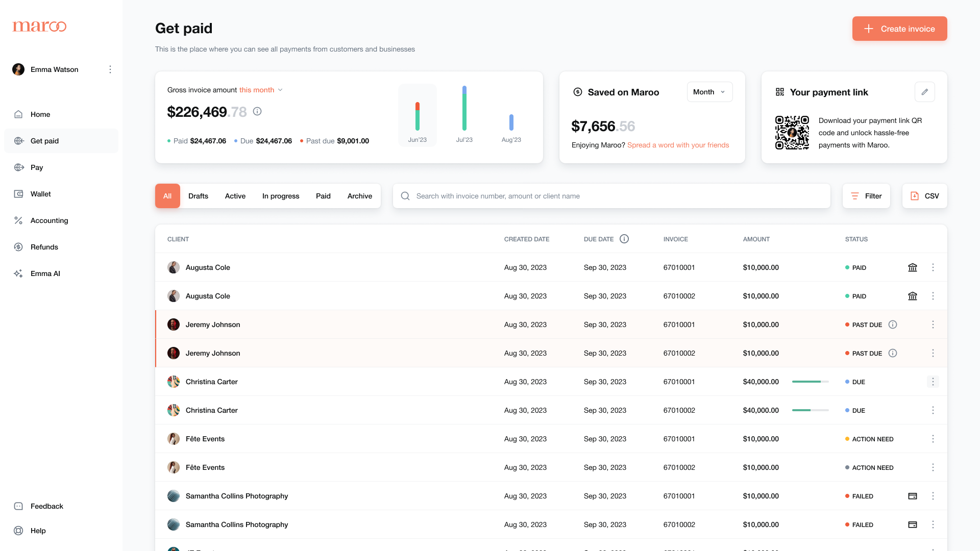Click payment progress bar for Christina Carter 67010002
Image resolution: width=980 pixels, height=551 pixels.
811,410
